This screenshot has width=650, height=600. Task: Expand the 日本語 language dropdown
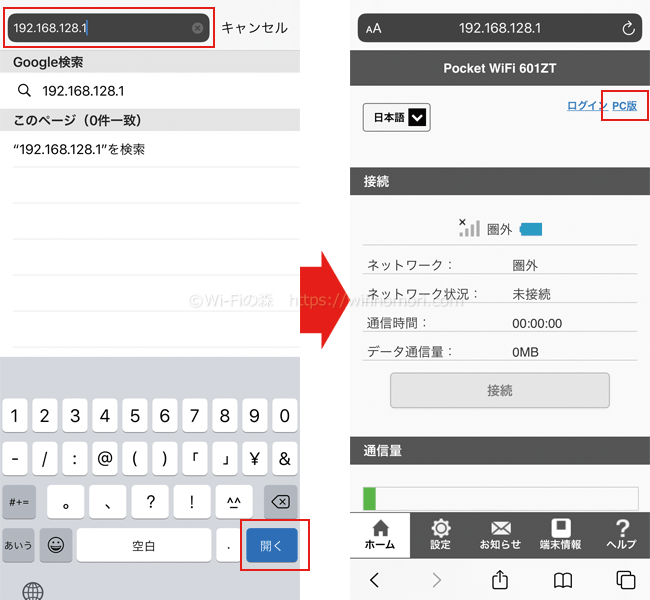396,118
